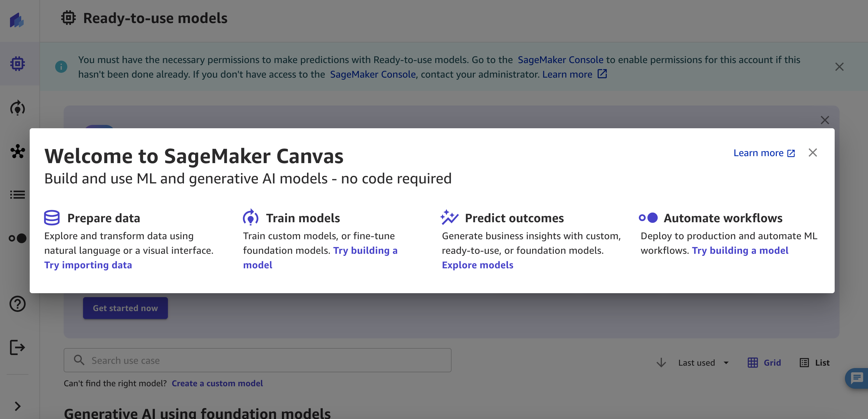Open the Last used sort dropdown
This screenshot has width=868, height=419.
click(x=703, y=363)
